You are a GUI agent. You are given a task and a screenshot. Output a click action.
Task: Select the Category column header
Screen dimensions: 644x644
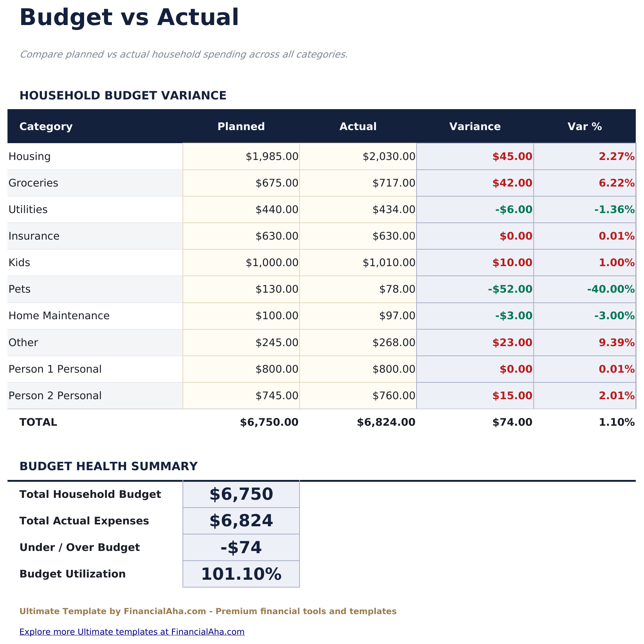[46, 126]
